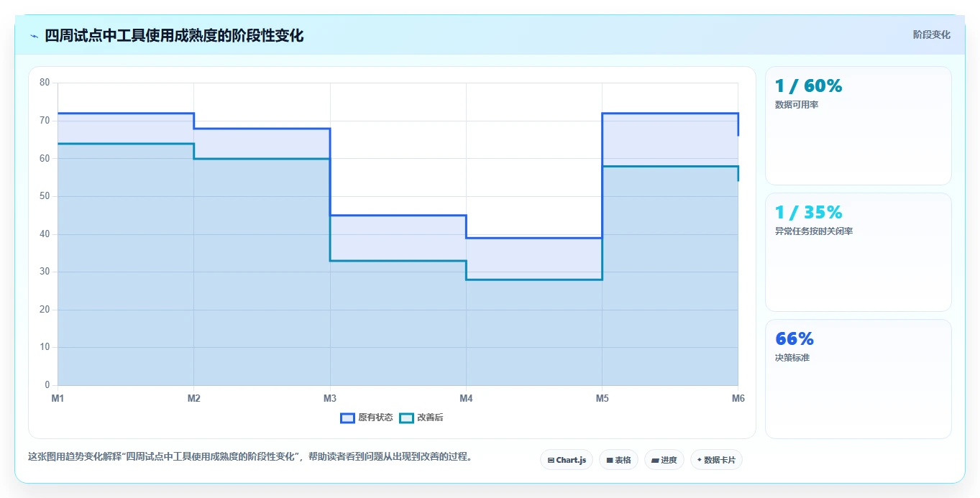The width and height of the screenshot is (980, 498).
Task: Click the 原有状态 blue legend swatch
Action: click(x=347, y=418)
